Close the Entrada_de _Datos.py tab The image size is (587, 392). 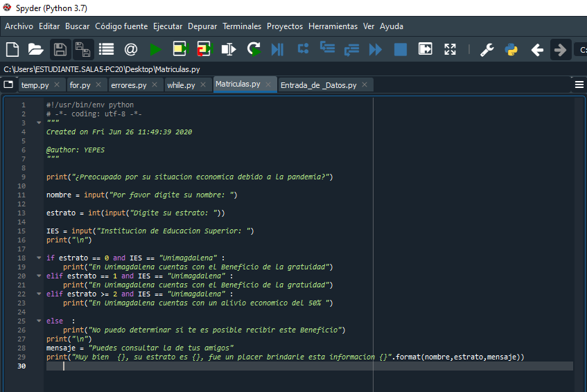tap(365, 84)
